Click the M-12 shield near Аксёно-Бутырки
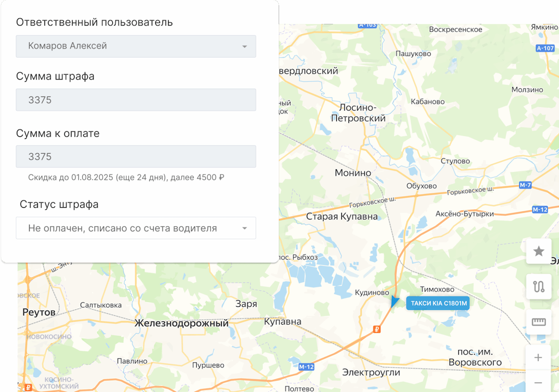This screenshot has height=392, width=559. tap(540, 209)
